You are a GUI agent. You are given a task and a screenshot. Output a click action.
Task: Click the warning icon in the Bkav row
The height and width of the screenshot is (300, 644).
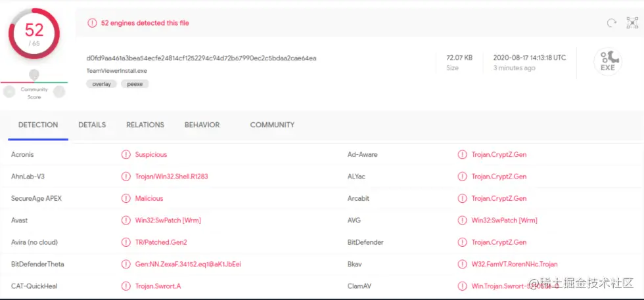(x=463, y=265)
